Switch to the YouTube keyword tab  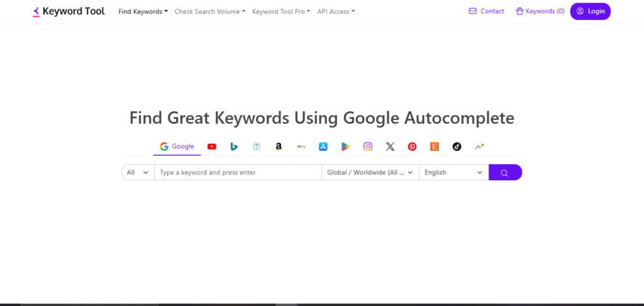pos(212,146)
